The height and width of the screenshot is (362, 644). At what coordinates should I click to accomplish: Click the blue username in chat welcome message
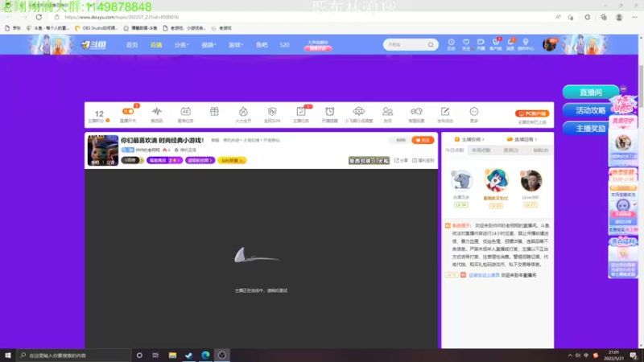[x=485, y=275]
